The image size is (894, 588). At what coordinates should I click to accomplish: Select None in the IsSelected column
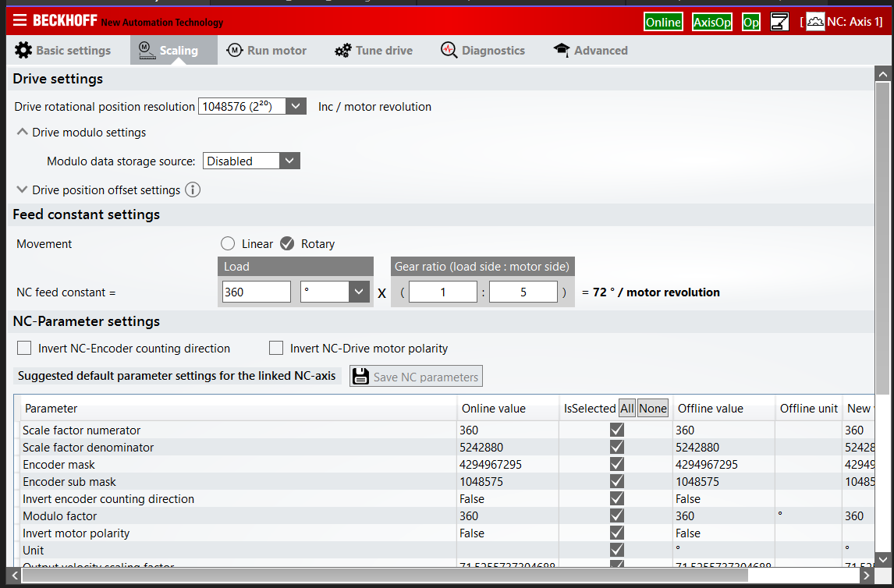point(653,409)
